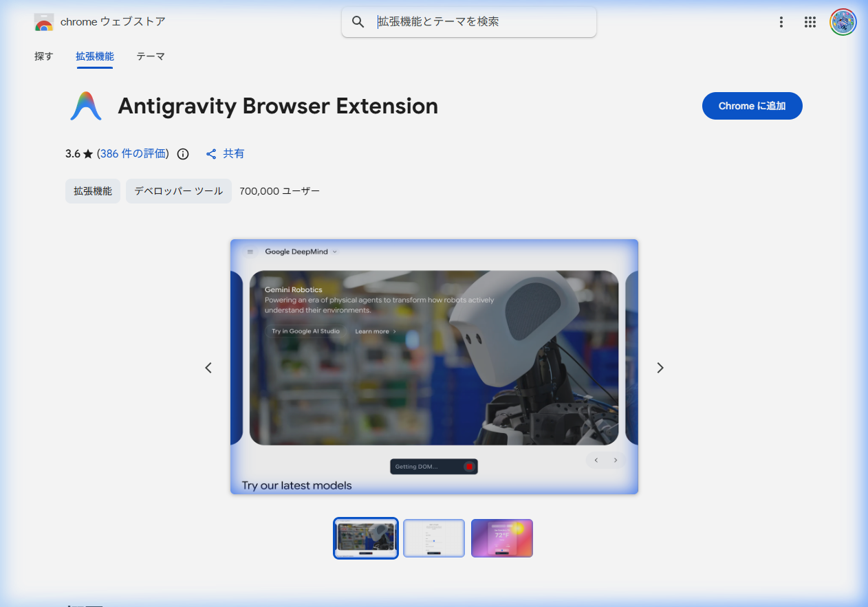Open the 386 件の評価 reviews link

(133, 153)
